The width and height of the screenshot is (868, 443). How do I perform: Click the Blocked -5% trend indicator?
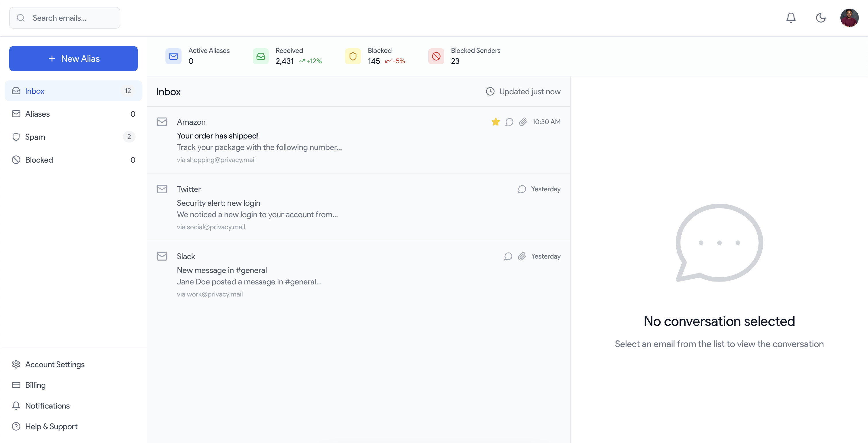click(x=395, y=61)
